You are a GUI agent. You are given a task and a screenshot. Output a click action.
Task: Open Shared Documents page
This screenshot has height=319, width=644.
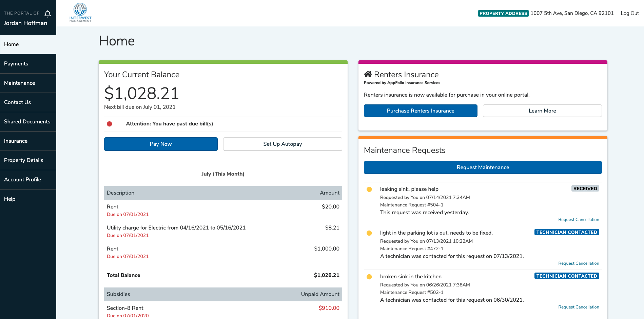click(27, 122)
